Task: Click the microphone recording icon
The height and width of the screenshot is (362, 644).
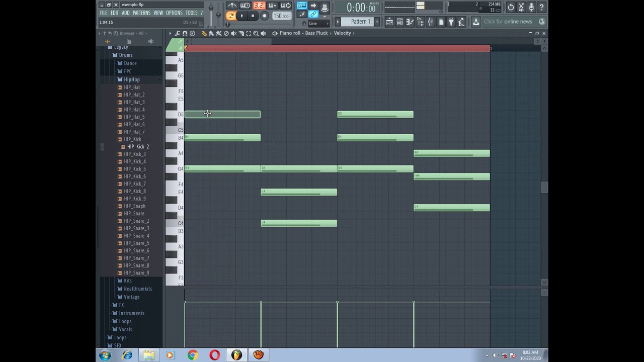Action: point(531,7)
